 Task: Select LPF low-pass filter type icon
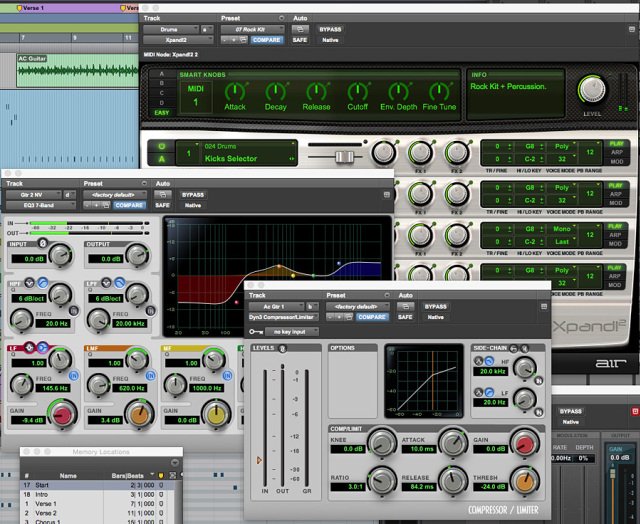click(x=119, y=282)
